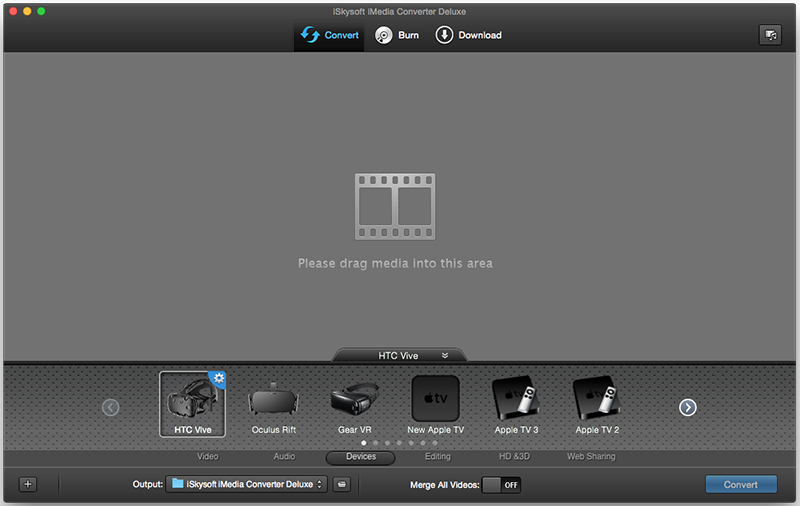The width and height of the screenshot is (800, 506).
Task: Toggle Merge All Videos switch
Action: (x=501, y=484)
